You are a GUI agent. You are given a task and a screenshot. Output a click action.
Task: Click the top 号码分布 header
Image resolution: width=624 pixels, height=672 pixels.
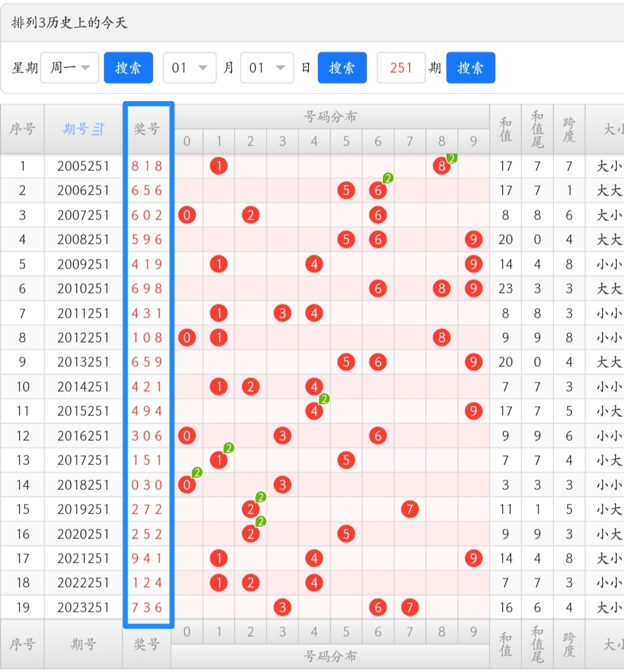[x=330, y=117]
